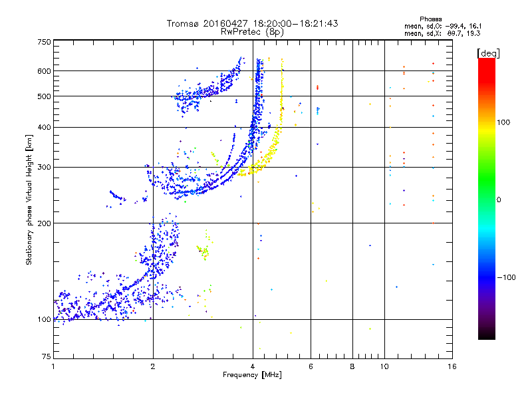Click the y-axis tick label '500'
Screen dimensions: 532x399
click(44, 96)
